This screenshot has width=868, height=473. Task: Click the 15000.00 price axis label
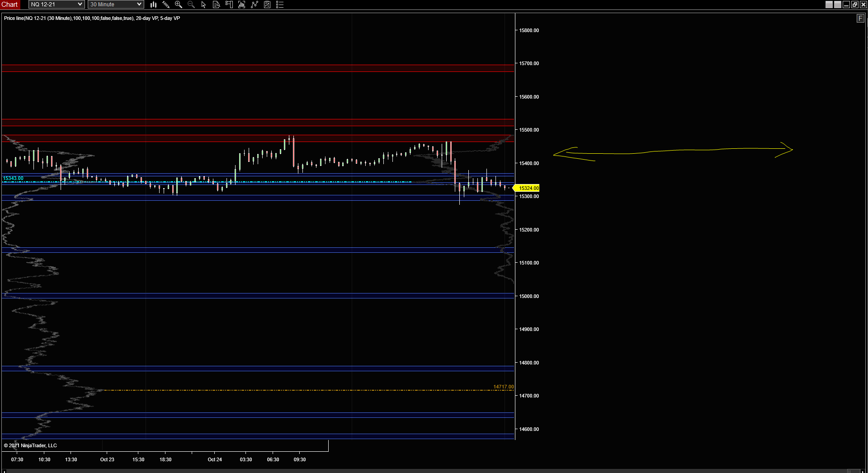[x=529, y=296]
